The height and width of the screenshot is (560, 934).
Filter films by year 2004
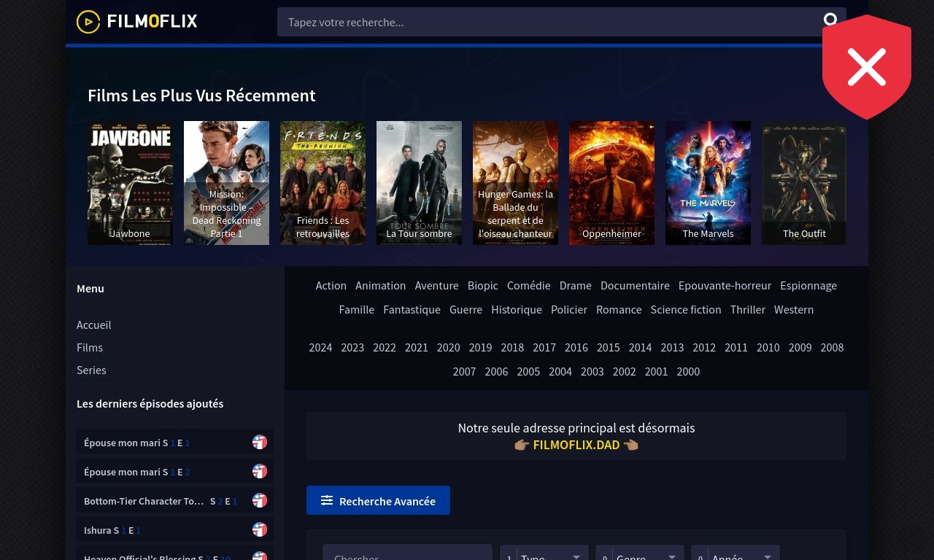coord(560,371)
